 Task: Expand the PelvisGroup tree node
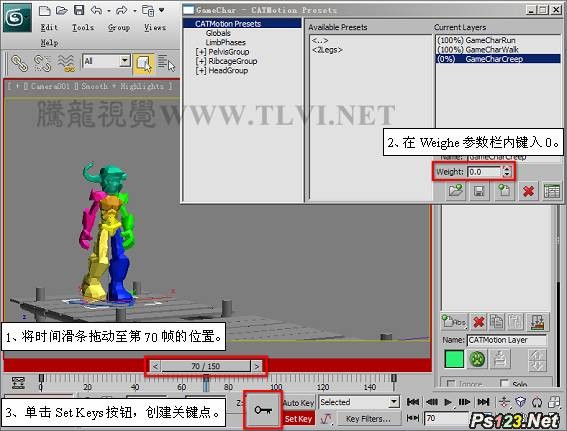pyautogui.click(x=200, y=52)
